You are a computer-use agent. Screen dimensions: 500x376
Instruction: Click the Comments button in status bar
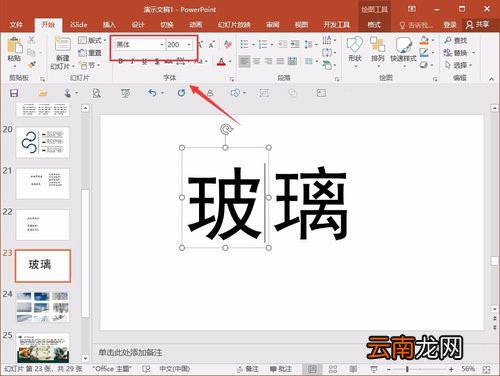click(281, 369)
